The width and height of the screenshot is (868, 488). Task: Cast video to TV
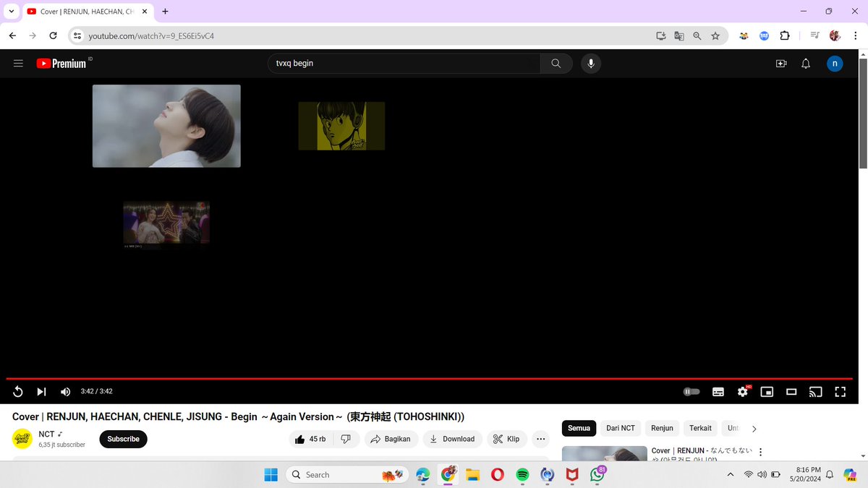816,391
